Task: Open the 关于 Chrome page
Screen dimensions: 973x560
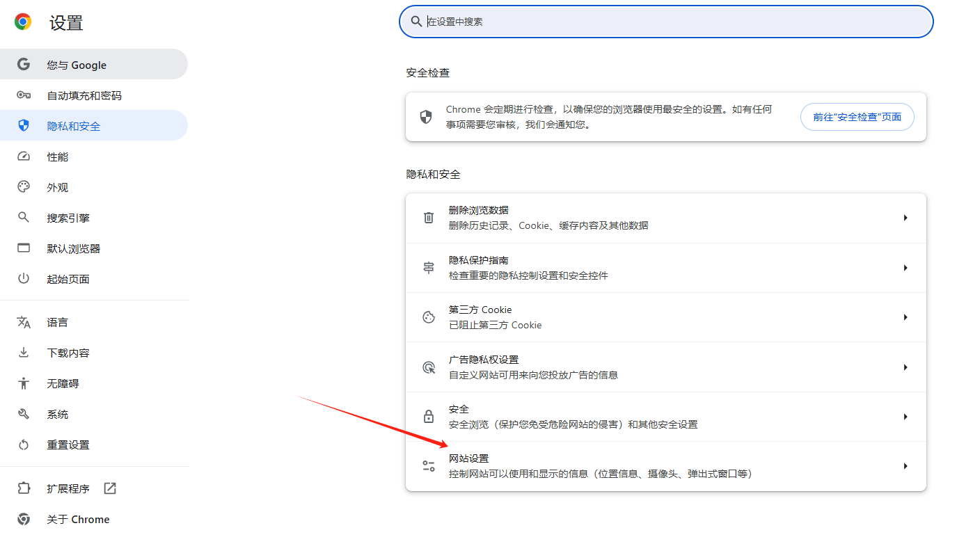Action: [78, 519]
